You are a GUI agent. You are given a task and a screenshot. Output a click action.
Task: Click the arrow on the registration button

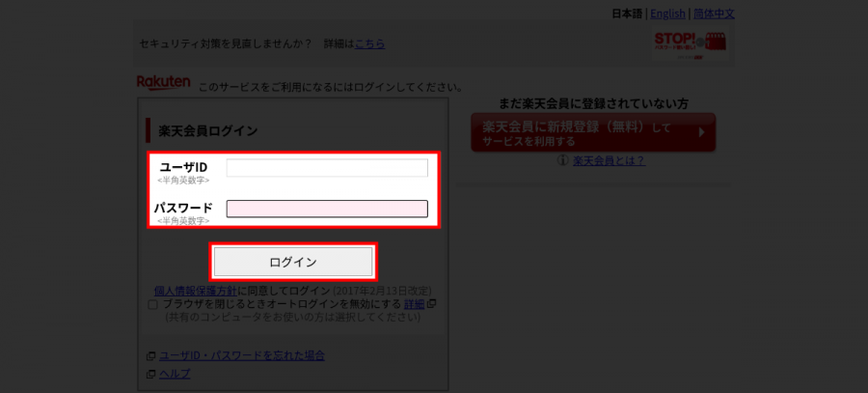[701, 132]
